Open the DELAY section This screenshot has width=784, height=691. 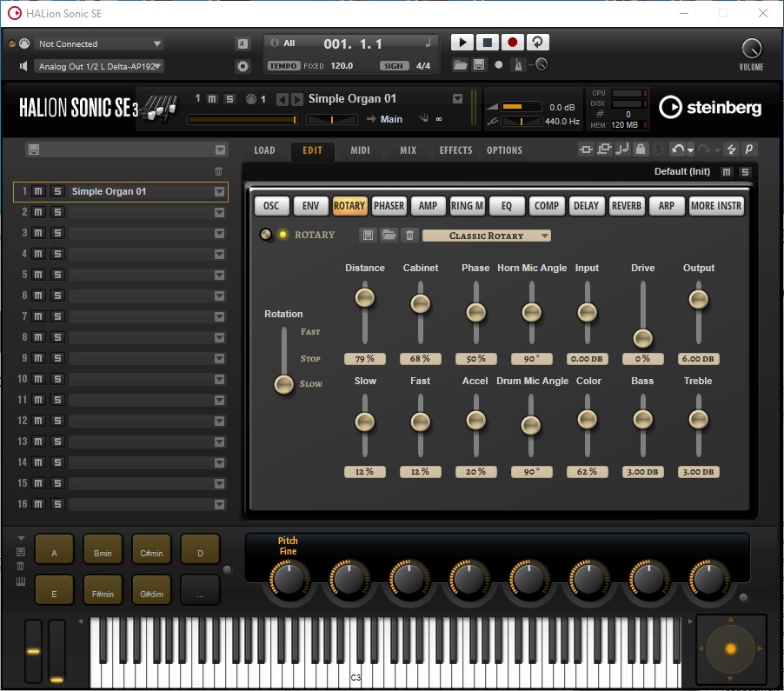(586, 206)
